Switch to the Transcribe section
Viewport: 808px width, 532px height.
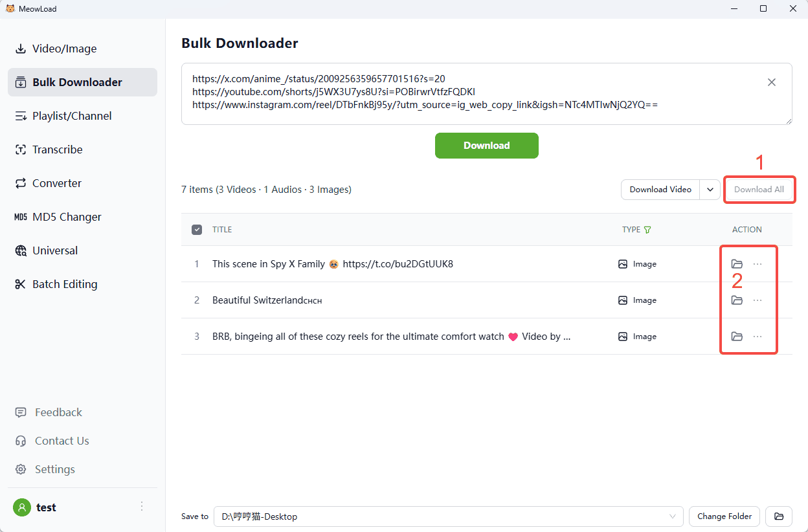pos(58,150)
